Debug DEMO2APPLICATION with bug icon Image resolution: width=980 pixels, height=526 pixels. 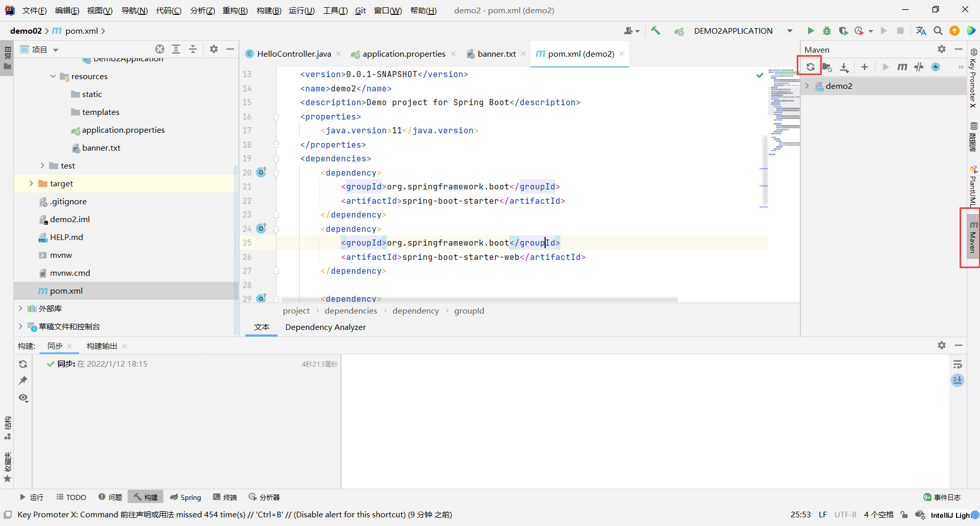827,31
